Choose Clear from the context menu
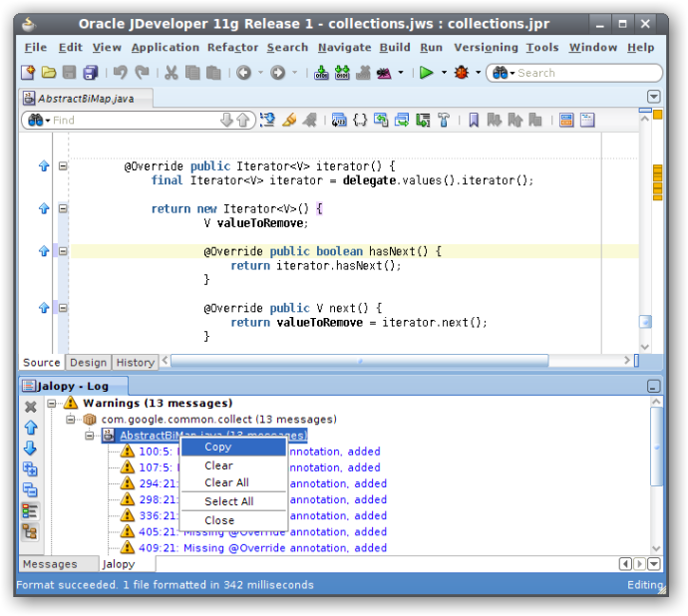The width and height of the screenshot is (688, 616). pos(233,465)
